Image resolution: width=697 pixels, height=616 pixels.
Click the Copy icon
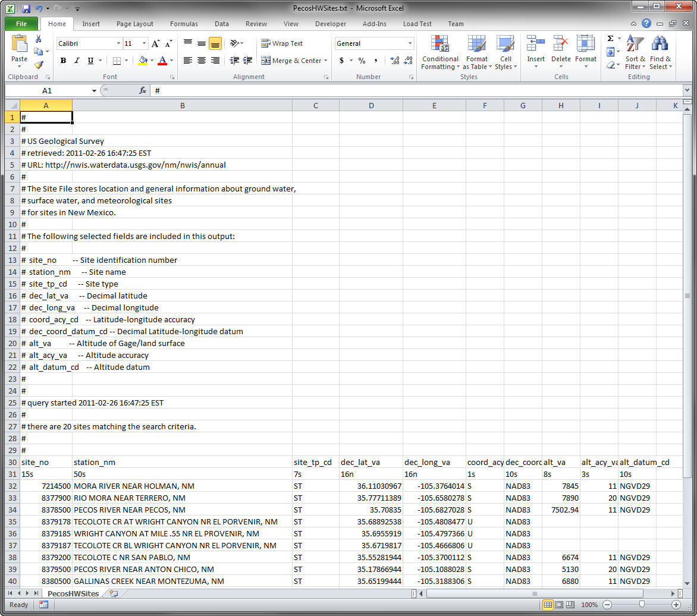[39, 52]
